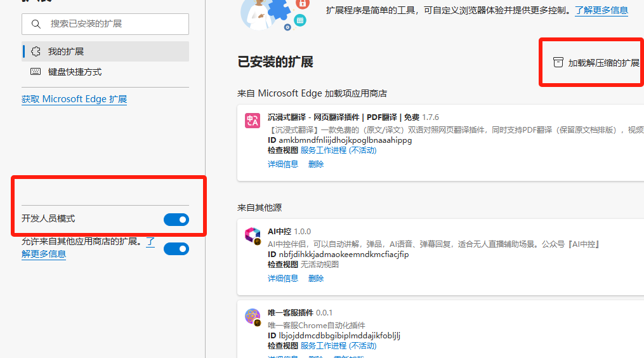The width and height of the screenshot is (644, 358).
Task: Toggle allow extensions from other stores switch
Action: 176,249
